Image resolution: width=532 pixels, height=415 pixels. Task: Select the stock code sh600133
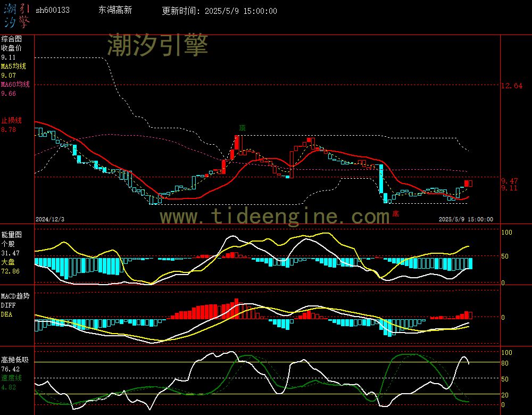pos(53,10)
